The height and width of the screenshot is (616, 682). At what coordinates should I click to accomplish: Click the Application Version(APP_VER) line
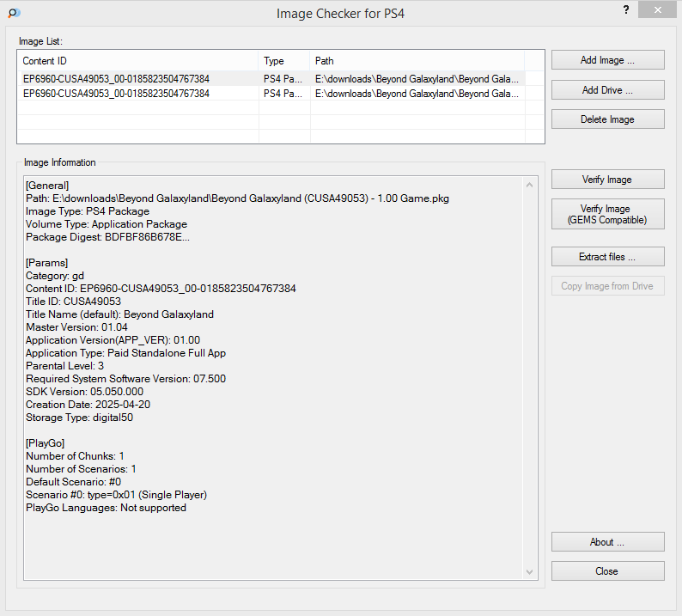pos(113,340)
